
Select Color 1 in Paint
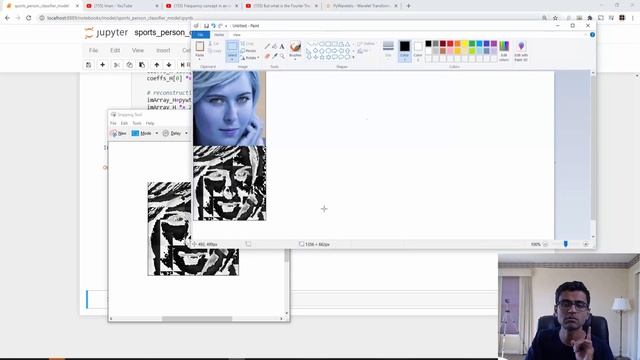(404, 51)
